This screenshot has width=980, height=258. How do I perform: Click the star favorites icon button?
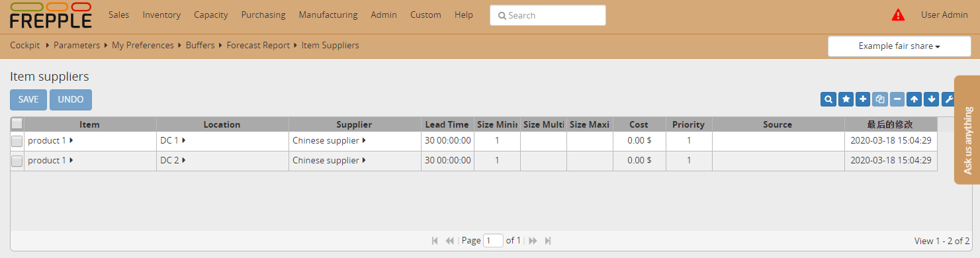click(x=846, y=99)
